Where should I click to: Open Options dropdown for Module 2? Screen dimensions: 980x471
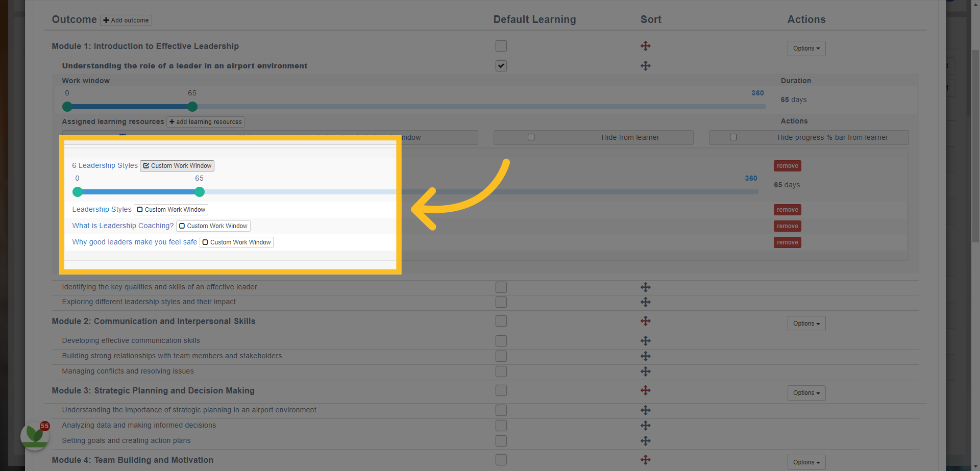tap(806, 324)
